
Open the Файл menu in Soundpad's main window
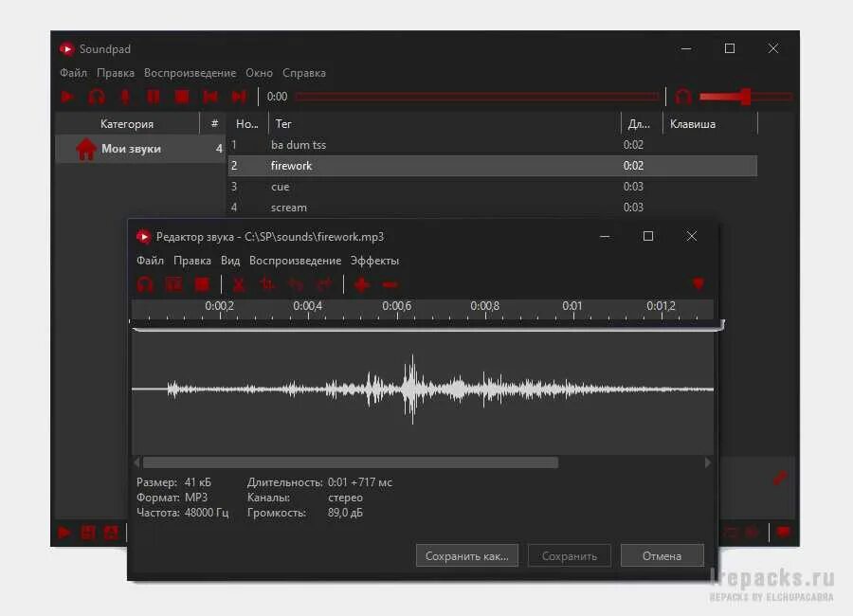click(73, 73)
